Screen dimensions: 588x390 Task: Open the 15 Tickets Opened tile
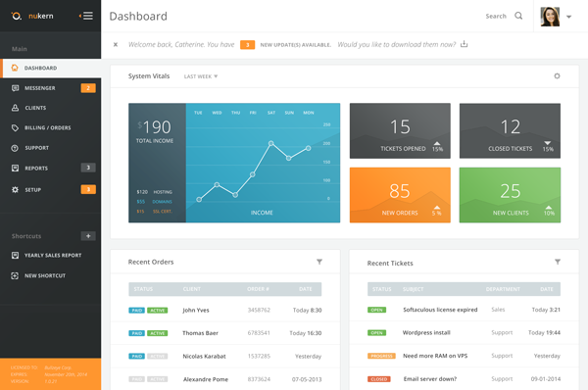point(400,131)
